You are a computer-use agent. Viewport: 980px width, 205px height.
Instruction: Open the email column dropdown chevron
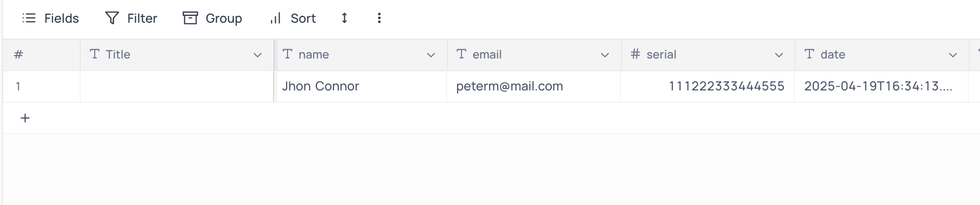click(605, 55)
